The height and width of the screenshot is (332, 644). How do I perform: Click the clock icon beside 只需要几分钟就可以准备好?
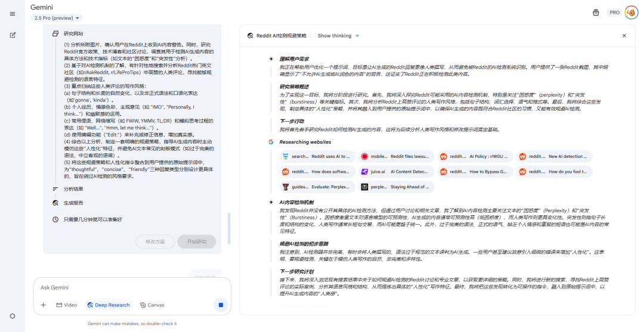[x=55, y=219]
